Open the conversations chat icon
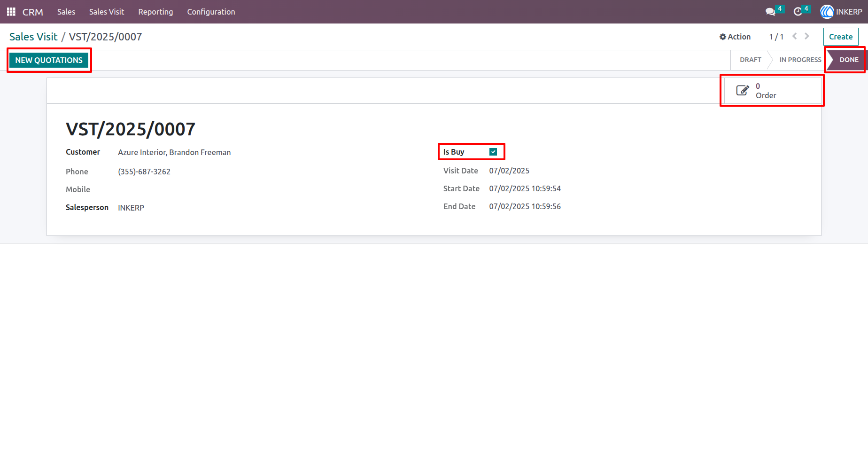The width and height of the screenshot is (868, 454). [770, 12]
